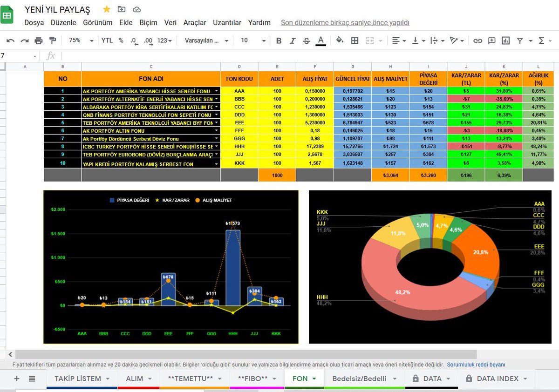Open horizontal align options
The height and width of the screenshot is (392, 559).
(399, 41)
